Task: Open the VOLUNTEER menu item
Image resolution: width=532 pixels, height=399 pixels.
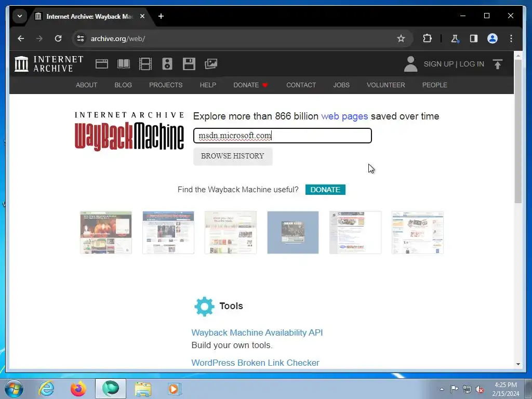Action: 386,85
